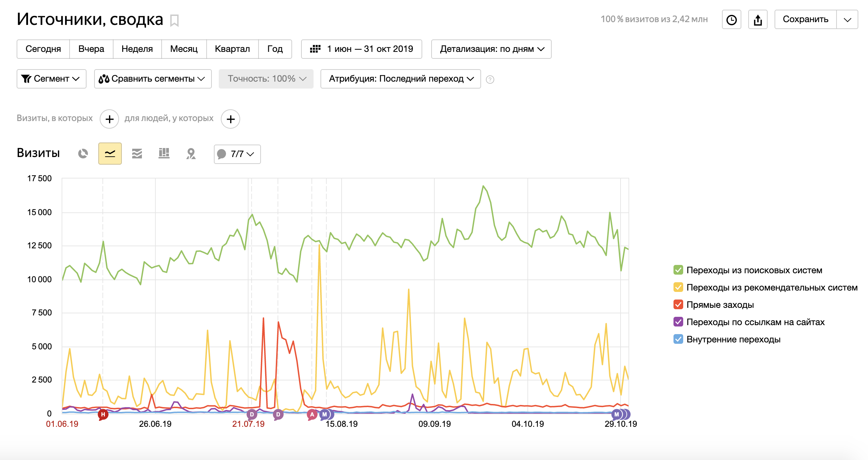Select the column bar chart icon

click(164, 154)
